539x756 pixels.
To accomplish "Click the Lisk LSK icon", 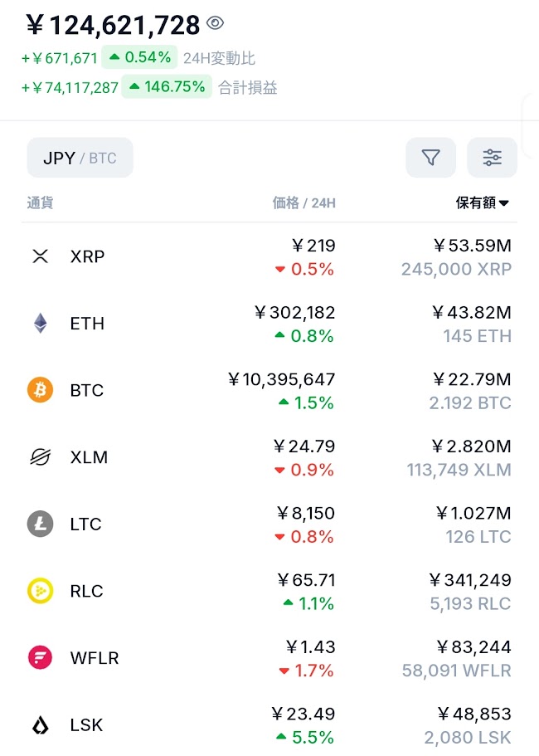I will [40, 725].
